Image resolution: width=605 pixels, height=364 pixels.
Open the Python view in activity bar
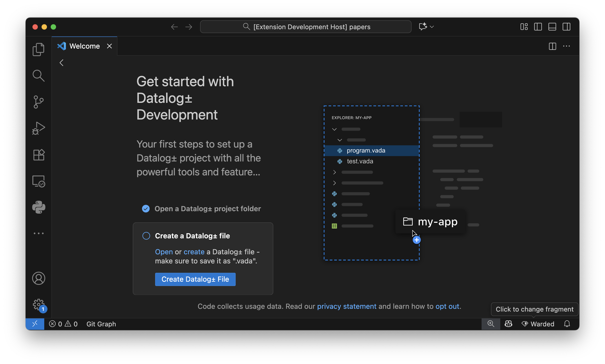(x=39, y=207)
